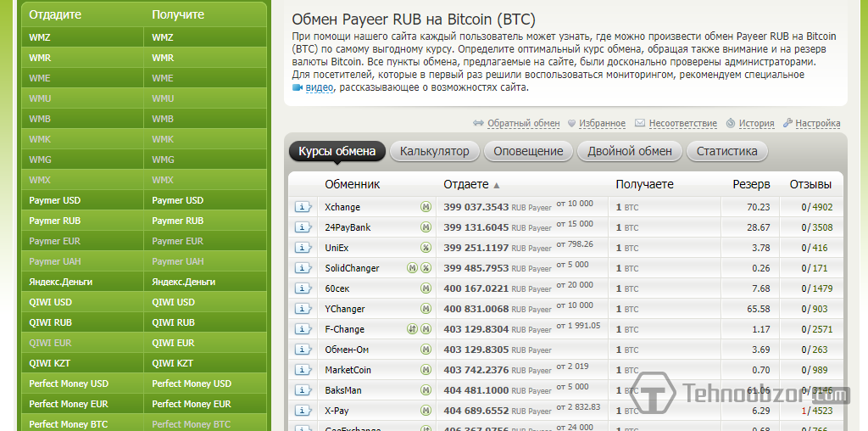Viewport: 868px width, 431px height.
Task: Open the Xchange exchanger name
Action: (342, 207)
